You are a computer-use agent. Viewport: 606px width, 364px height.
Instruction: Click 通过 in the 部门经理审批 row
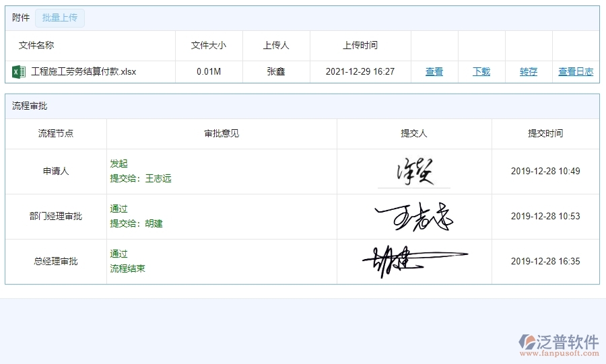[119, 209]
